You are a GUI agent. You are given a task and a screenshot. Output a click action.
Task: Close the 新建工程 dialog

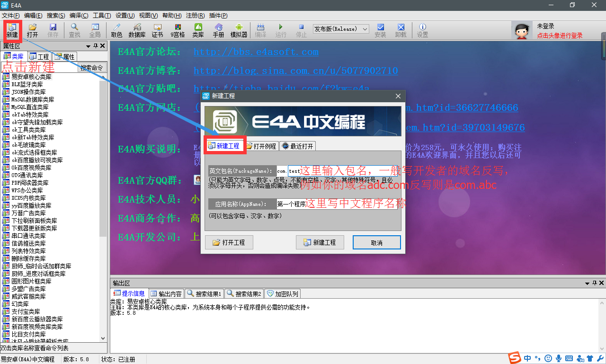[x=398, y=96]
